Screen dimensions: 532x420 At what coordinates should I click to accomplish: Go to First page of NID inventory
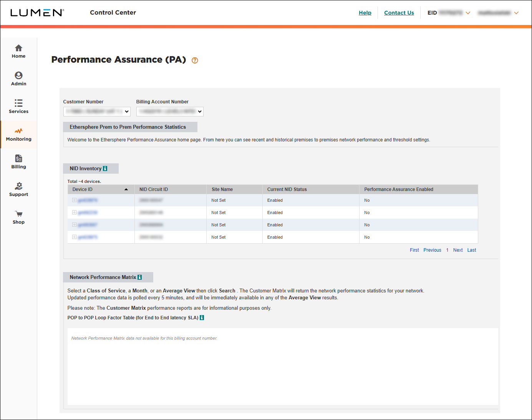(414, 250)
